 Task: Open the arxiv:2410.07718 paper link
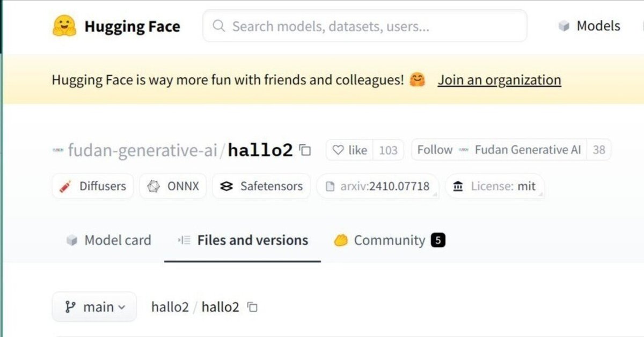[378, 186]
